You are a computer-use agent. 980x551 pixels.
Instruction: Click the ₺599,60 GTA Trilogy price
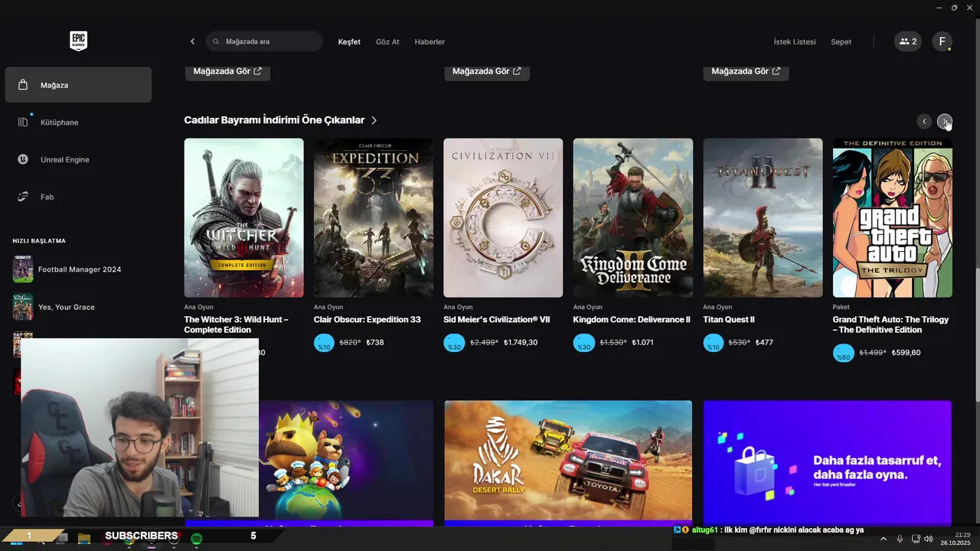906,353
